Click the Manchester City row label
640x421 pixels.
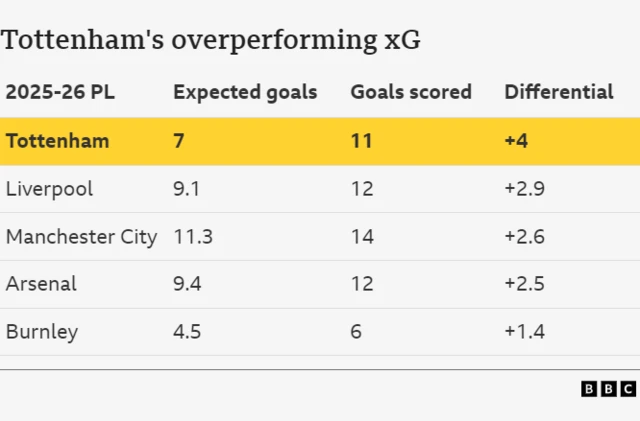coord(81,236)
